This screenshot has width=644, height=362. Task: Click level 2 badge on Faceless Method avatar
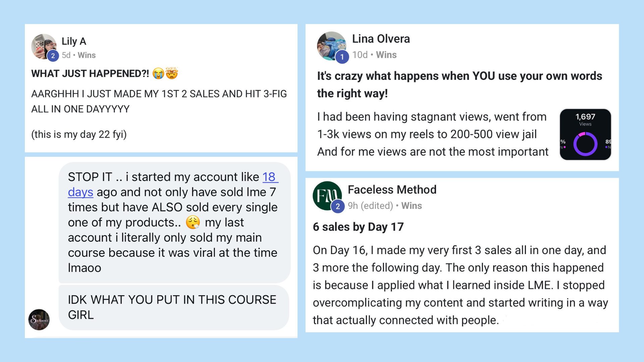tap(338, 206)
